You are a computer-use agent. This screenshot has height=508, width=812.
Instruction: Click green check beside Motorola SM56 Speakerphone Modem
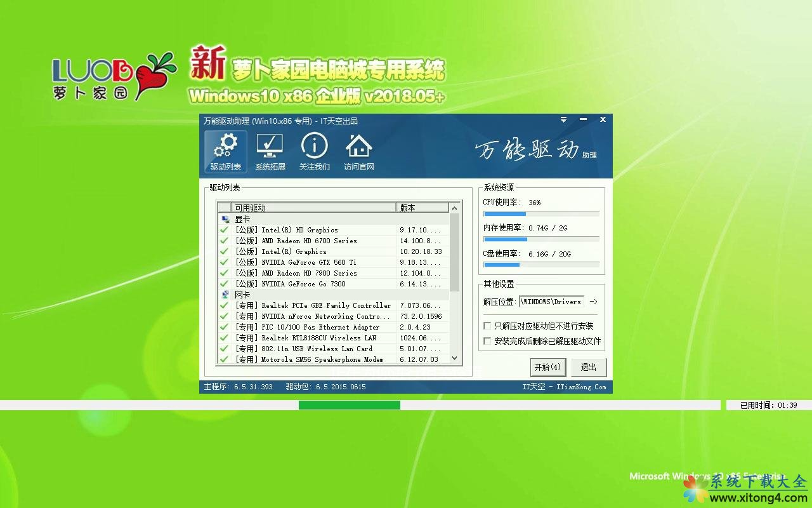tap(224, 359)
